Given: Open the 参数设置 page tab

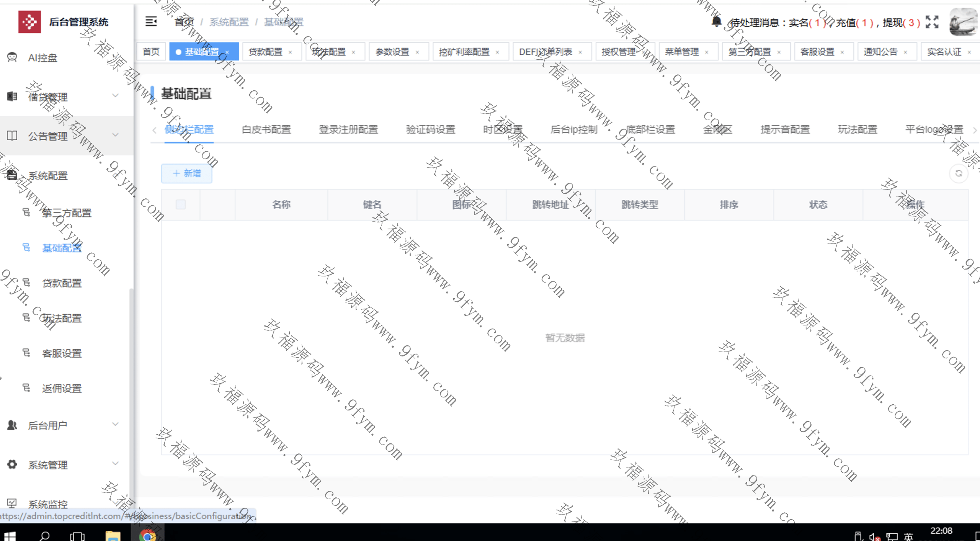Looking at the screenshot, I should (x=392, y=52).
